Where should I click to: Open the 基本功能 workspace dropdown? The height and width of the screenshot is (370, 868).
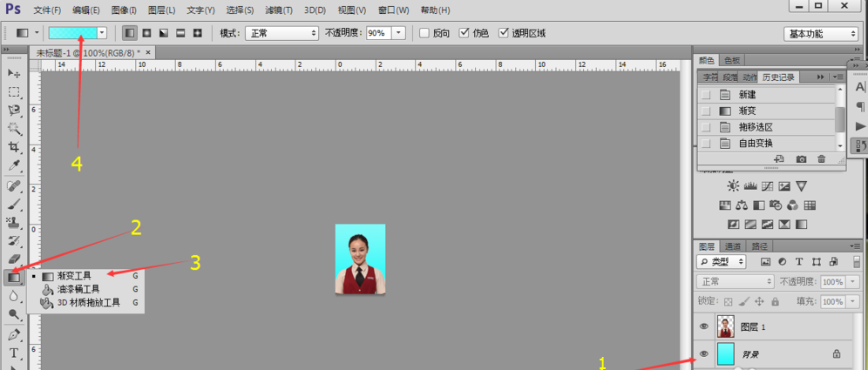coord(820,34)
